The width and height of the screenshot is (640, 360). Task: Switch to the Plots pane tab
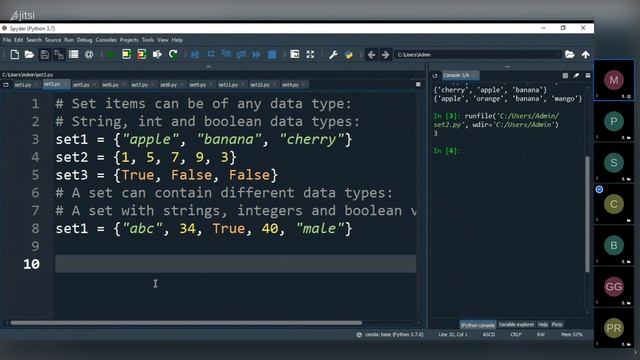tap(557, 324)
